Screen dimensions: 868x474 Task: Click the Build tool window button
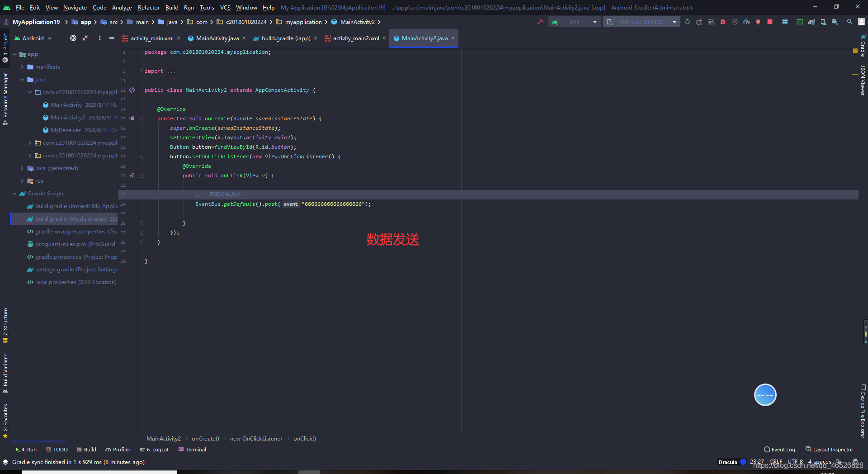pos(86,450)
